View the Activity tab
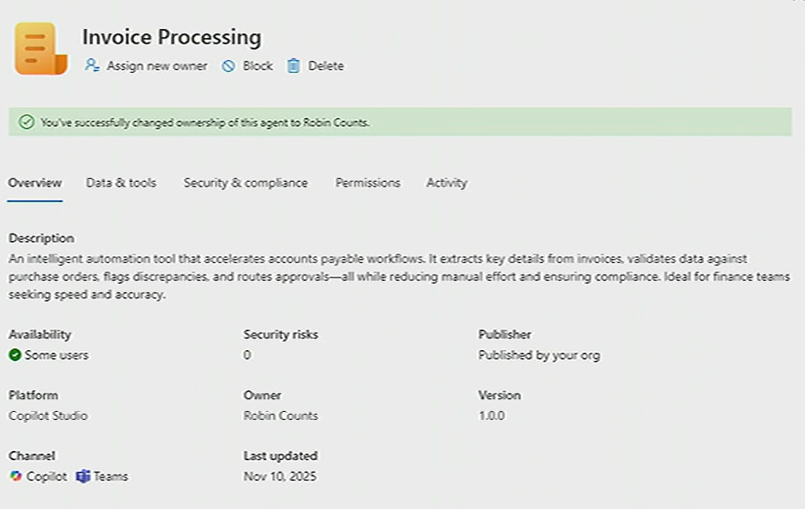The width and height of the screenshot is (805, 509). [446, 183]
